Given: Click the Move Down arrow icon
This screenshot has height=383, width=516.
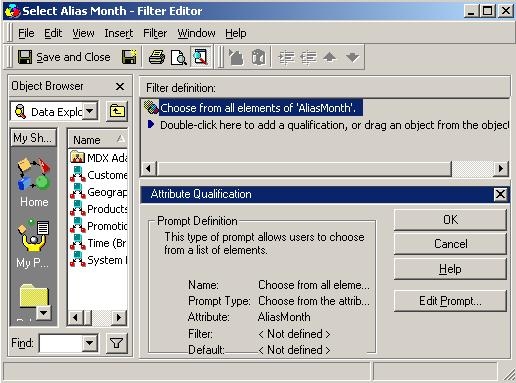Looking at the screenshot, I should coord(352,57).
